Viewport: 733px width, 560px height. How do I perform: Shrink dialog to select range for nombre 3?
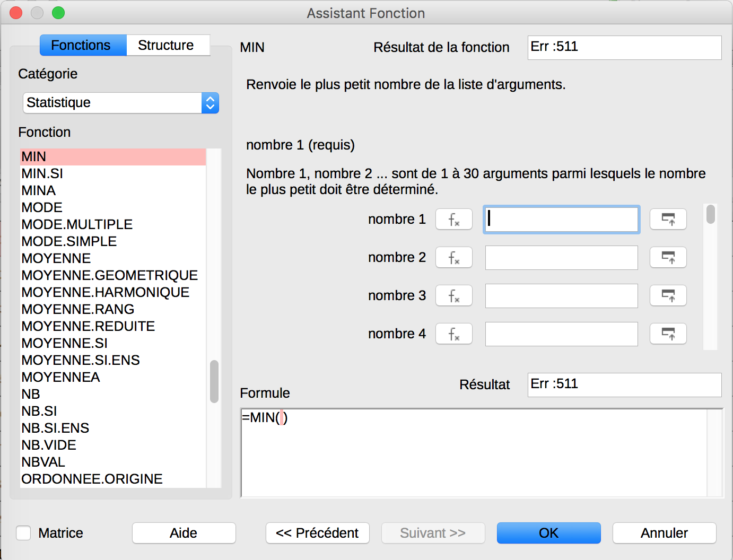tap(668, 295)
